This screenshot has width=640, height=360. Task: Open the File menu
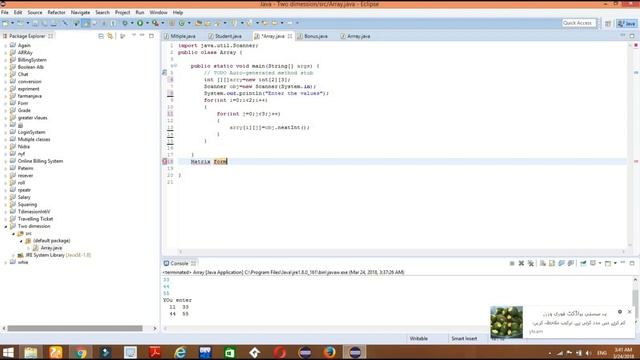(x=5, y=13)
